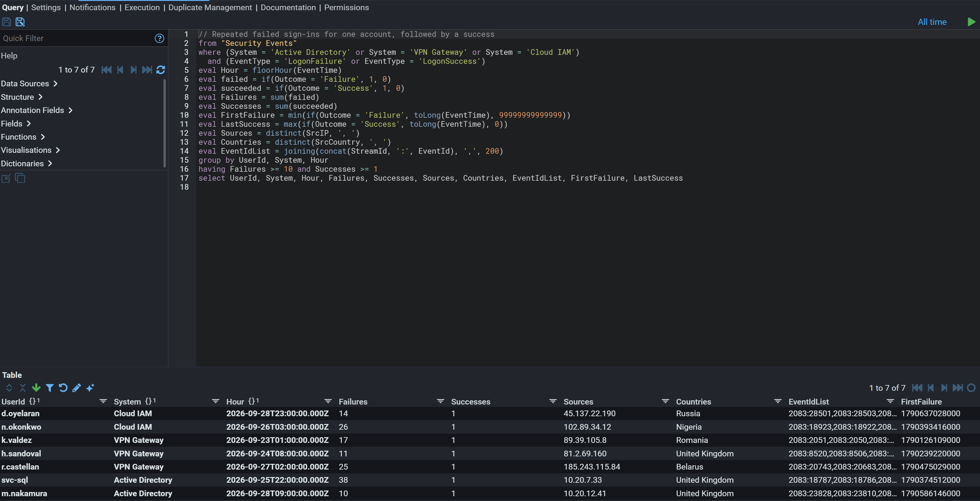Click the 185.243.115.84 source cell
The image size is (980, 501).
(x=592, y=467)
